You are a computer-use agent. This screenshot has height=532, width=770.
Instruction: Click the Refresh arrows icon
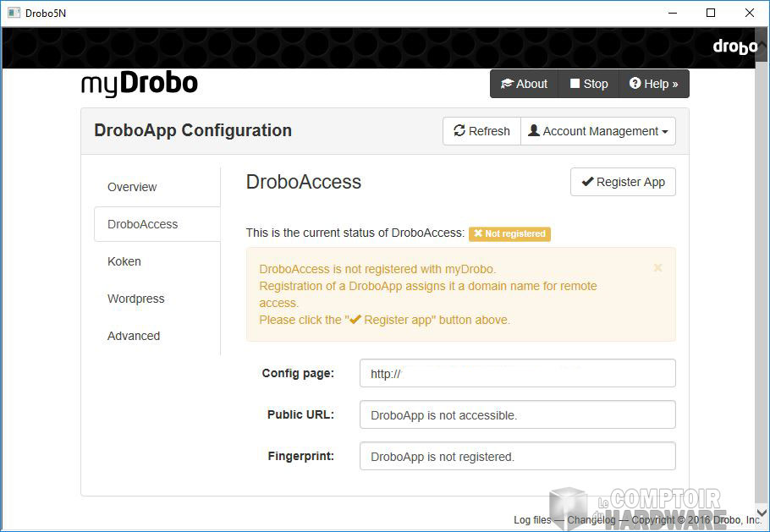click(459, 131)
